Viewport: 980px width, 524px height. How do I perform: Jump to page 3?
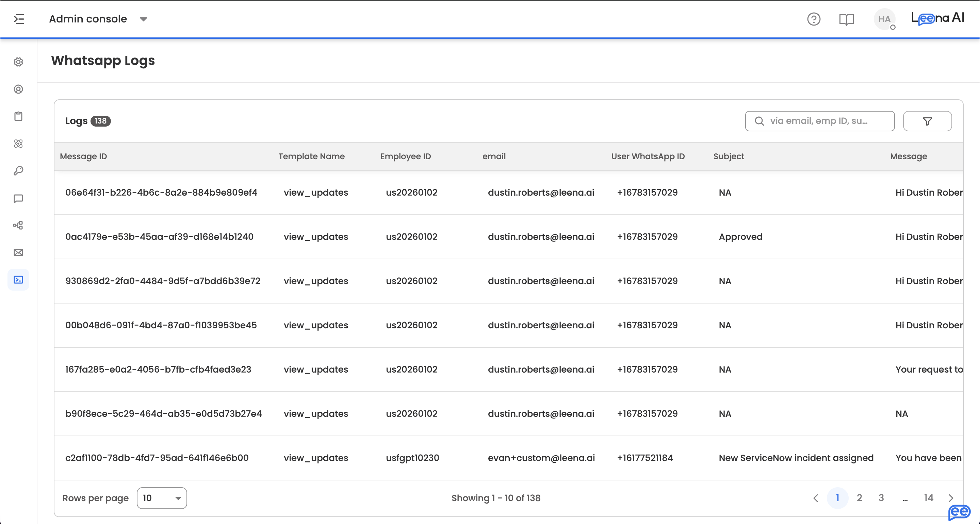coord(881,498)
